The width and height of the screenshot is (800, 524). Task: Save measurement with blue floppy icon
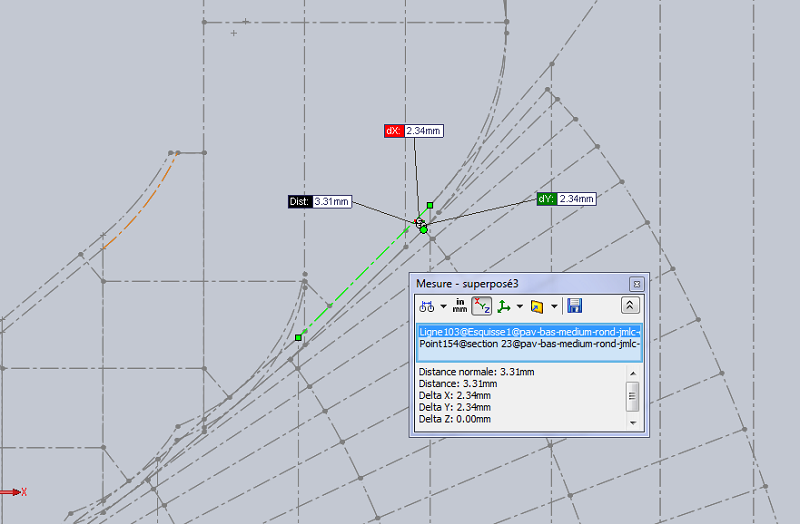[x=574, y=306]
